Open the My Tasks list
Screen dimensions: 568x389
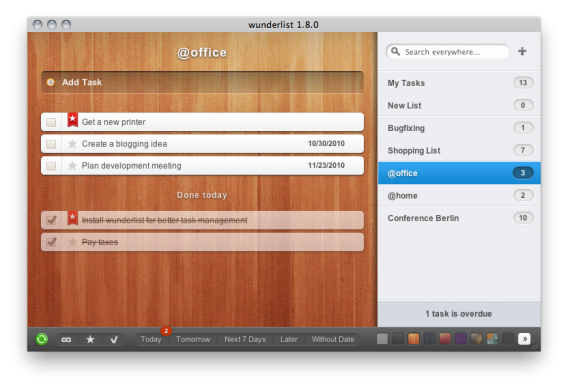pos(459,83)
